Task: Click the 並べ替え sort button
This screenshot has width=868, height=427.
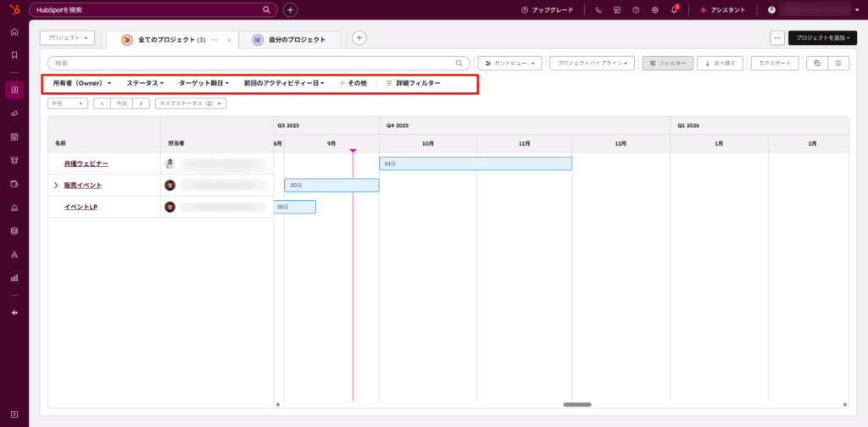Action: click(x=721, y=63)
